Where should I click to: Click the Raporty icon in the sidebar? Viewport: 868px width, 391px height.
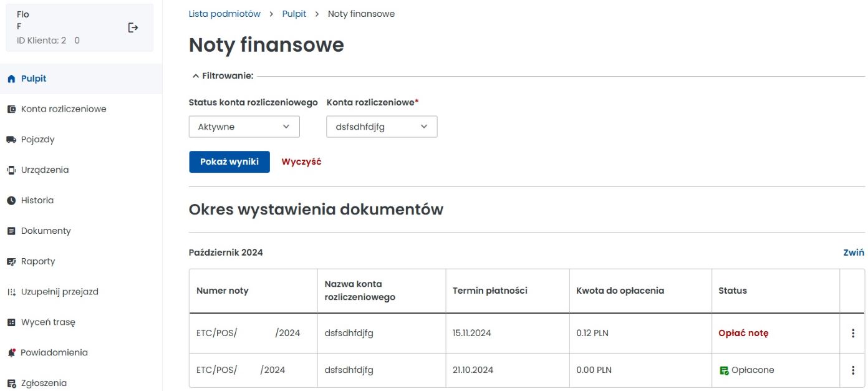(x=11, y=262)
